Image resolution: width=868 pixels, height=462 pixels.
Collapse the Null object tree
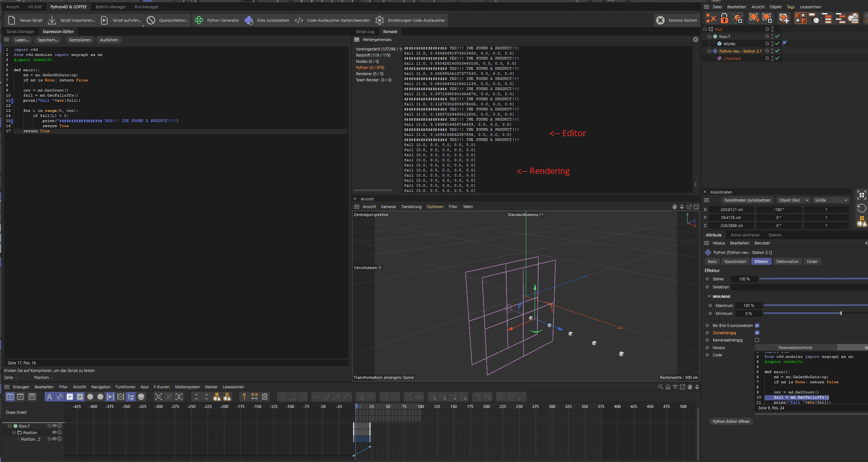pos(705,29)
